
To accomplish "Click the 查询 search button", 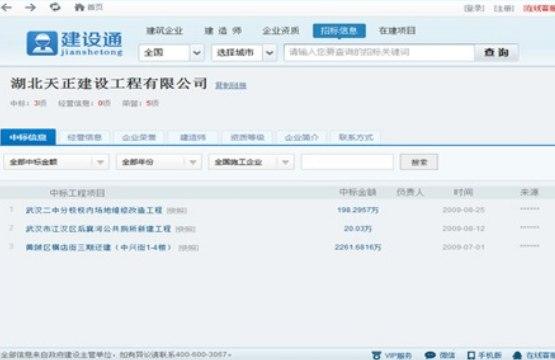I will tap(496, 52).
